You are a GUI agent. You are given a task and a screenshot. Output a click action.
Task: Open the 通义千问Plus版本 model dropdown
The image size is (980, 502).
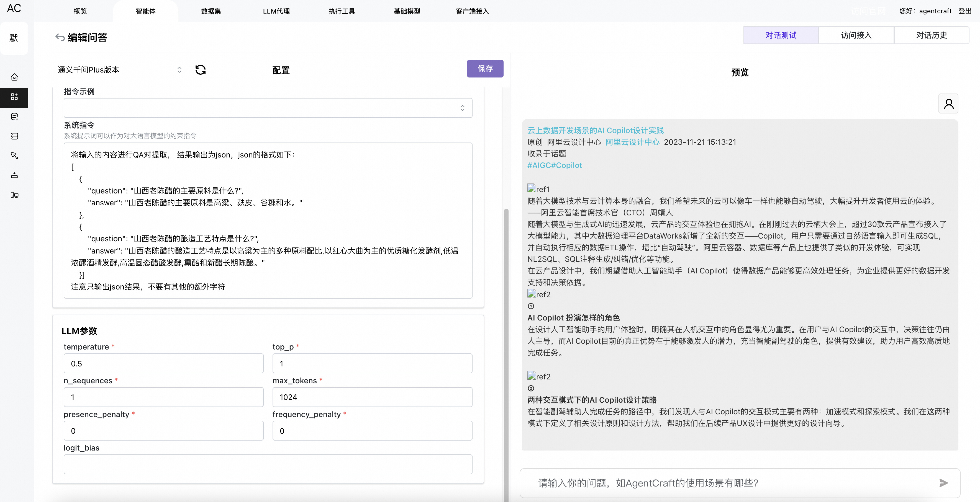click(120, 70)
